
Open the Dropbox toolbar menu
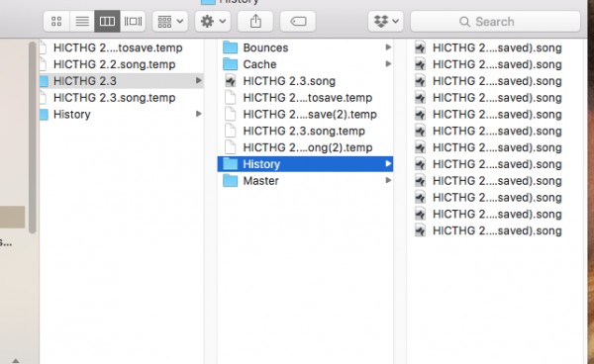click(386, 21)
